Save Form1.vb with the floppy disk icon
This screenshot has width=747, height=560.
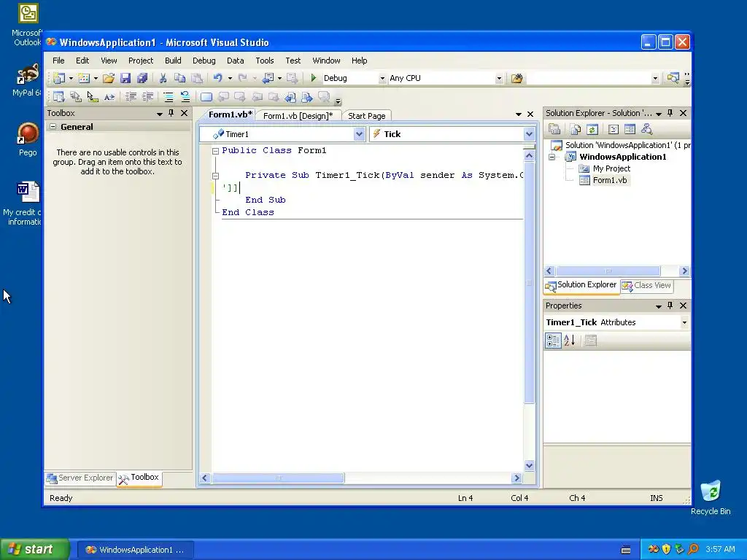(125, 78)
